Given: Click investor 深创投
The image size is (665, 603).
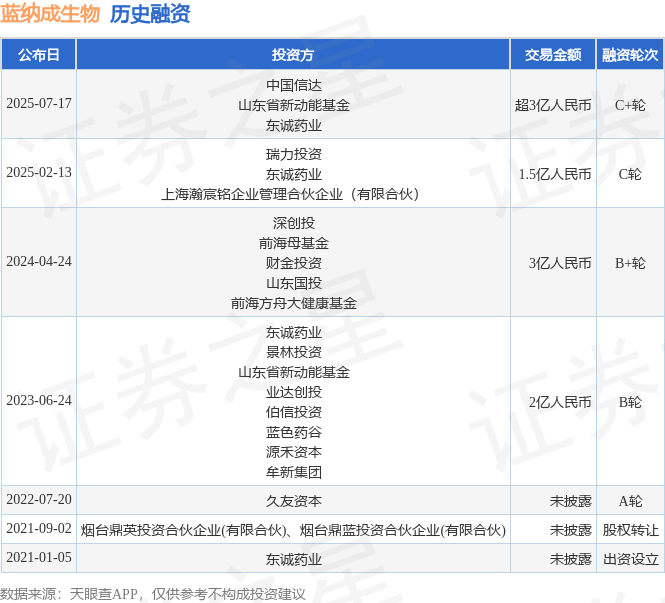Looking at the screenshot, I should (x=293, y=223).
